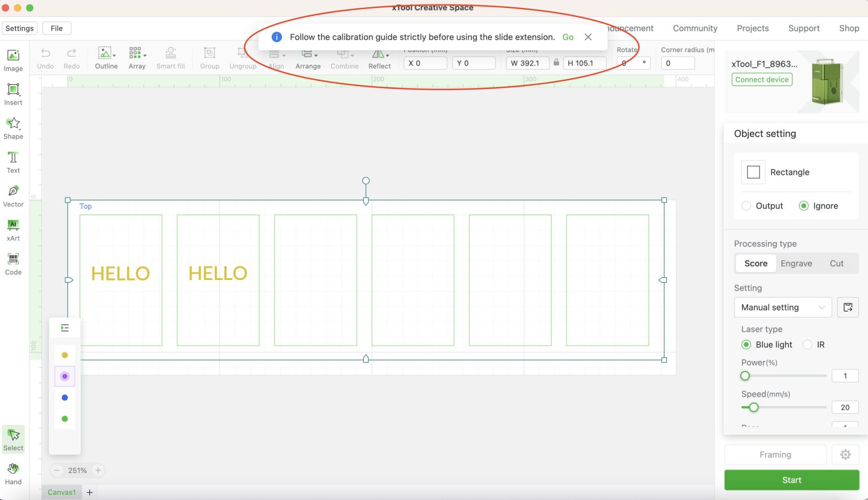Open the Shape tool

pos(13,128)
